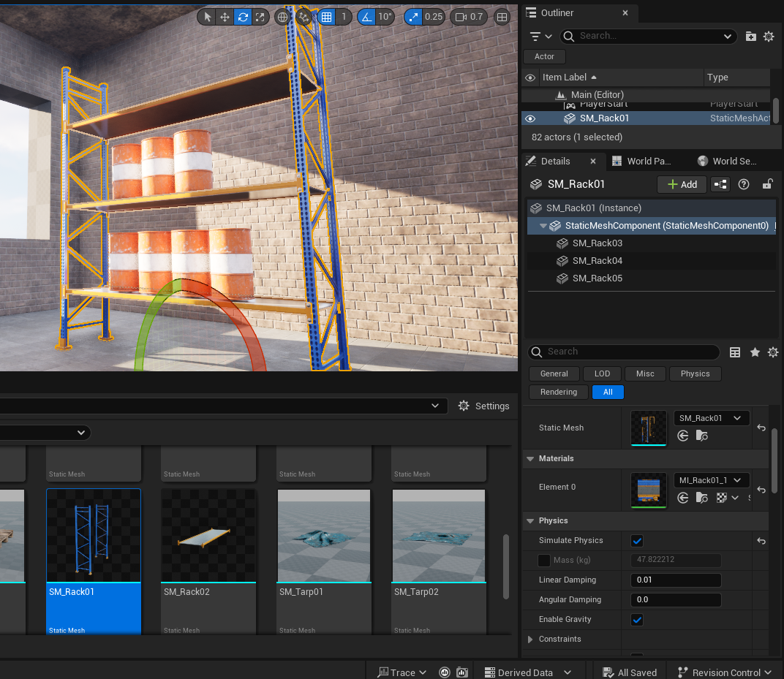The image size is (784, 679).
Task: Filter Details by Physics
Action: pos(695,373)
